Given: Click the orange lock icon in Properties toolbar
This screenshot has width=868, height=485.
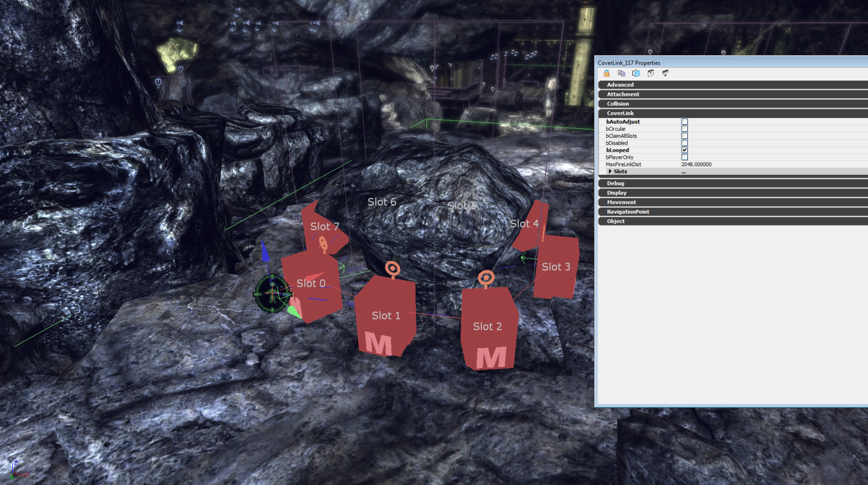Looking at the screenshot, I should coord(607,73).
